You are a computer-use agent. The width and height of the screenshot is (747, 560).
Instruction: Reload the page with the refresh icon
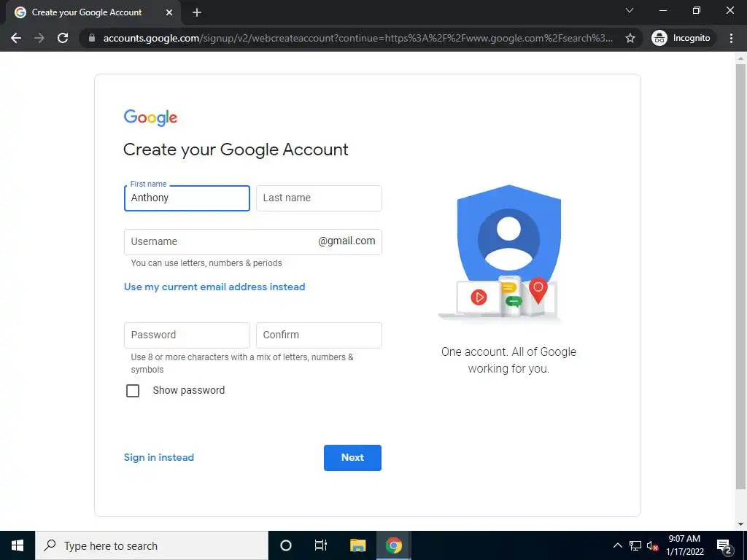click(63, 38)
